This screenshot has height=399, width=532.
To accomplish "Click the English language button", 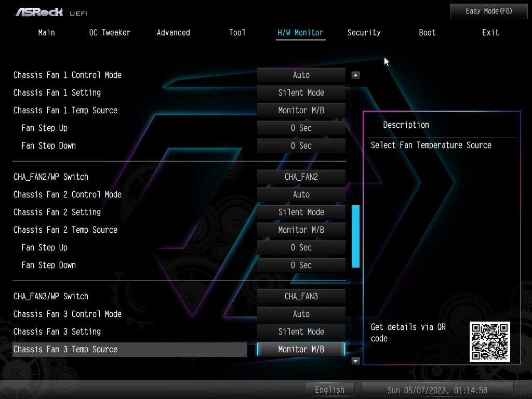I will point(329,390).
